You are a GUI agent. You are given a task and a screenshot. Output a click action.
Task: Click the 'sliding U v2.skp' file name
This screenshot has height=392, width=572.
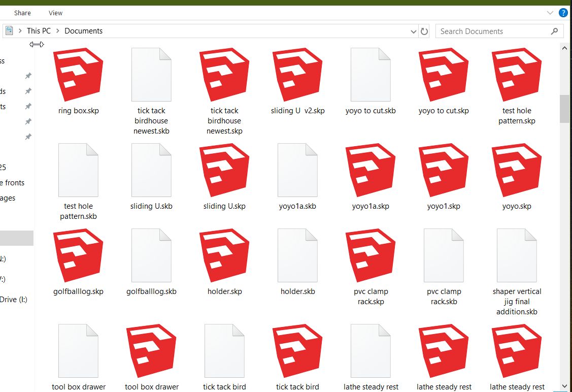pos(297,111)
